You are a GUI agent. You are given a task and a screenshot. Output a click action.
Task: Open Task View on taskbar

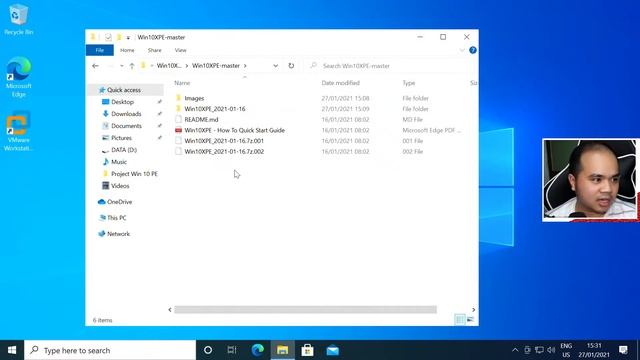click(x=232, y=350)
